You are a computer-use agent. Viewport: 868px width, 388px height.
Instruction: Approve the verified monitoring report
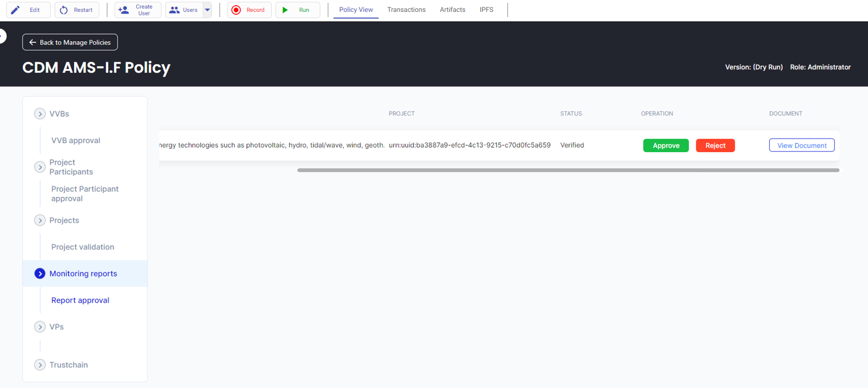point(666,145)
